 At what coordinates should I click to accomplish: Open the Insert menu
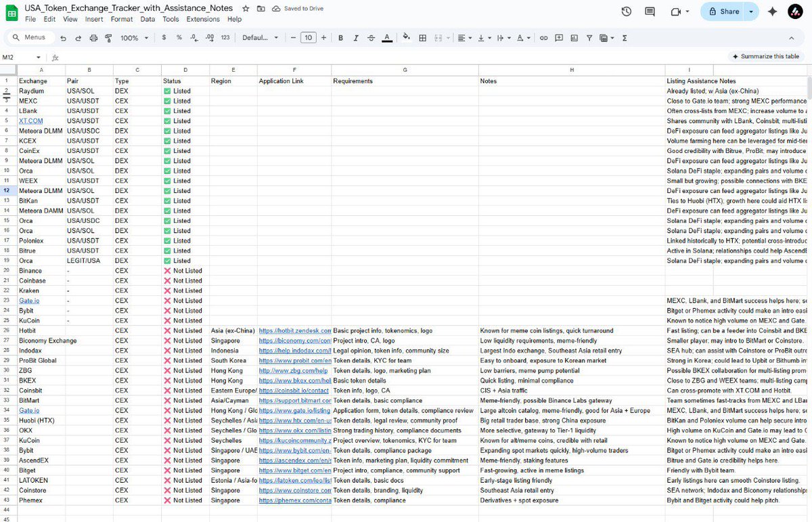[94, 20]
